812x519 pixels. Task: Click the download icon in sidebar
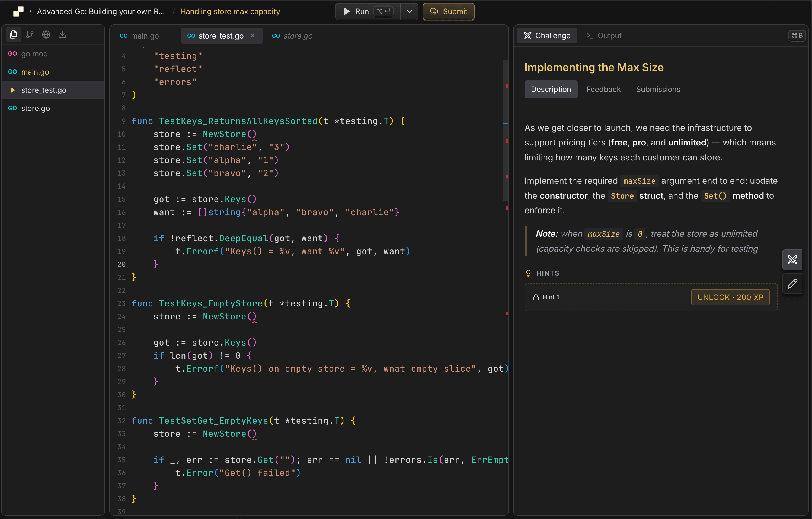[x=62, y=34]
